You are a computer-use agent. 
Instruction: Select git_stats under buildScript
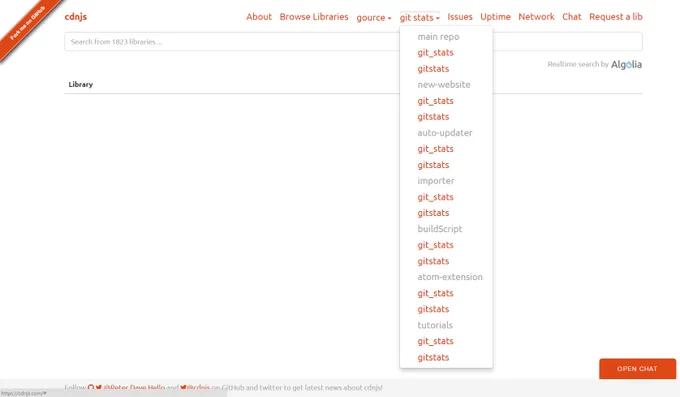(x=435, y=245)
